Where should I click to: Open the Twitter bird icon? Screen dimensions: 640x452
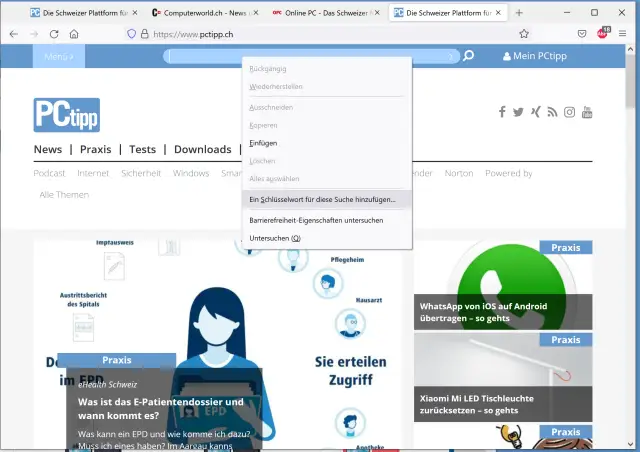[518, 112]
